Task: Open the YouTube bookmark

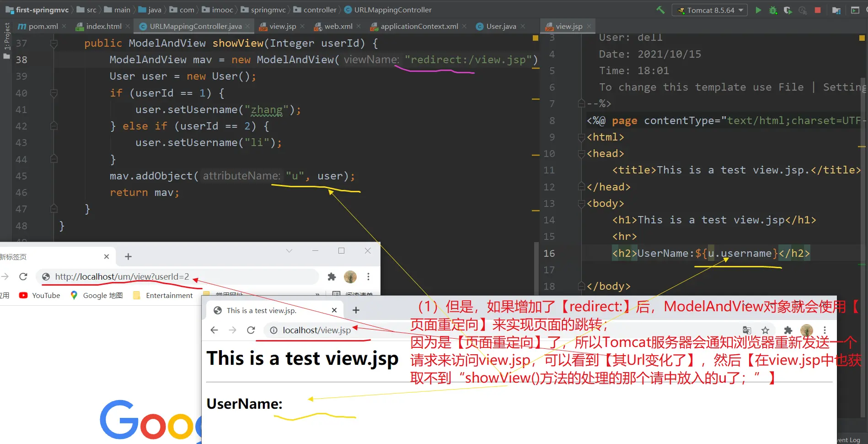Action: point(40,296)
